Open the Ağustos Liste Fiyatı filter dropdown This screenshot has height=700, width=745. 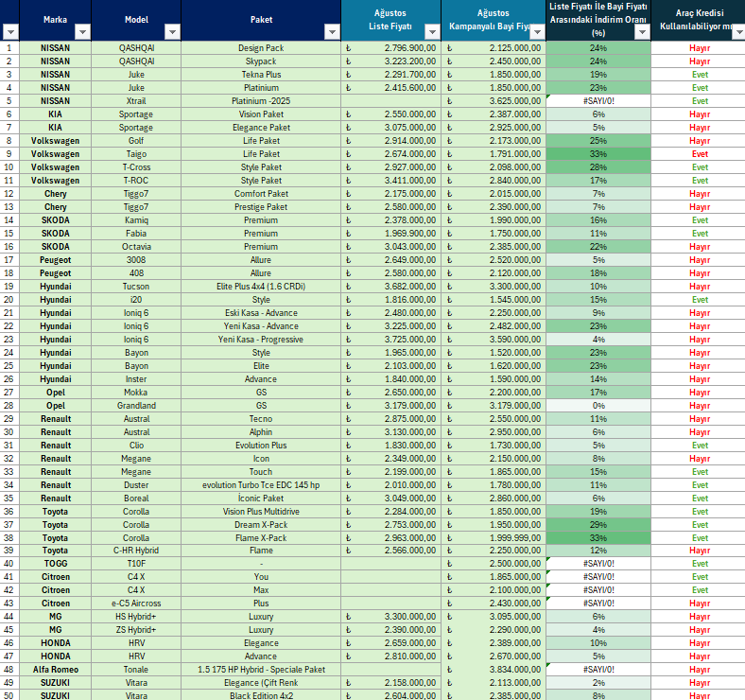432,32
